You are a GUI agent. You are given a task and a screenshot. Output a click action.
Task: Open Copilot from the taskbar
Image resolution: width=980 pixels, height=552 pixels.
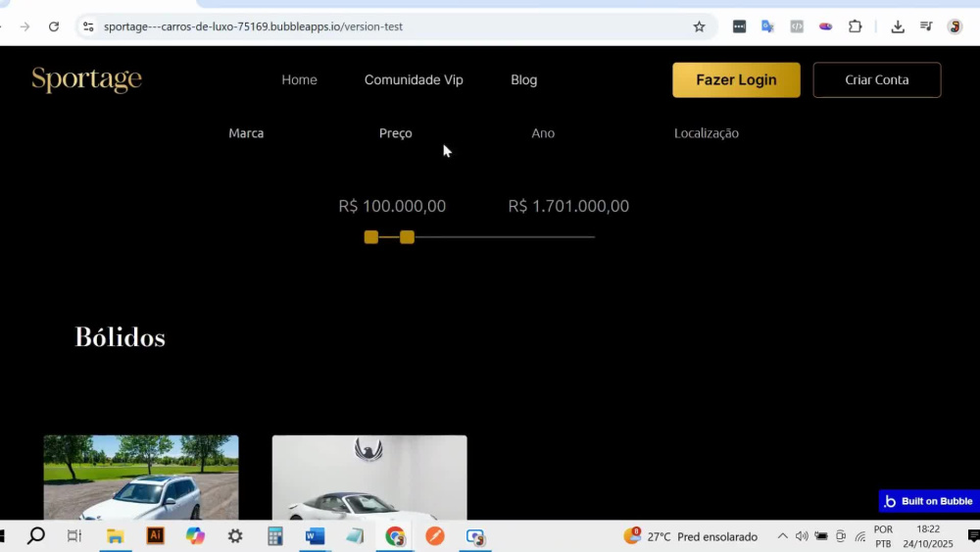pyautogui.click(x=195, y=535)
